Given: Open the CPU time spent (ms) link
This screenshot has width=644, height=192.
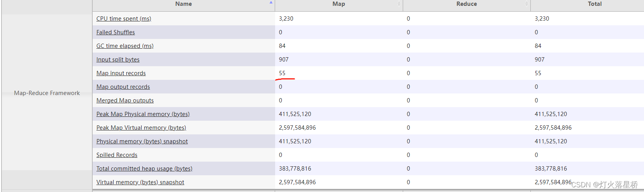Looking at the screenshot, I should [x=124, y=19].
